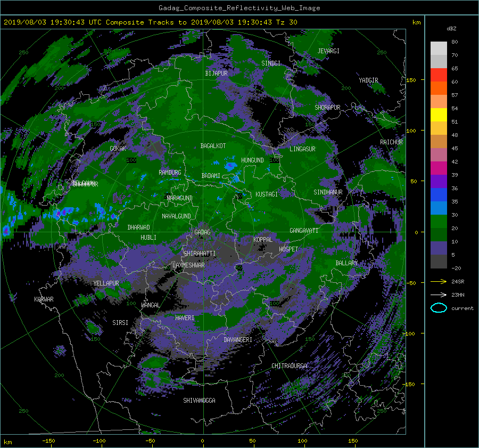Viewport: 479px width, 448px height.
Task: Click the LAXMESHWAR city label
Action: pos(188,265)
